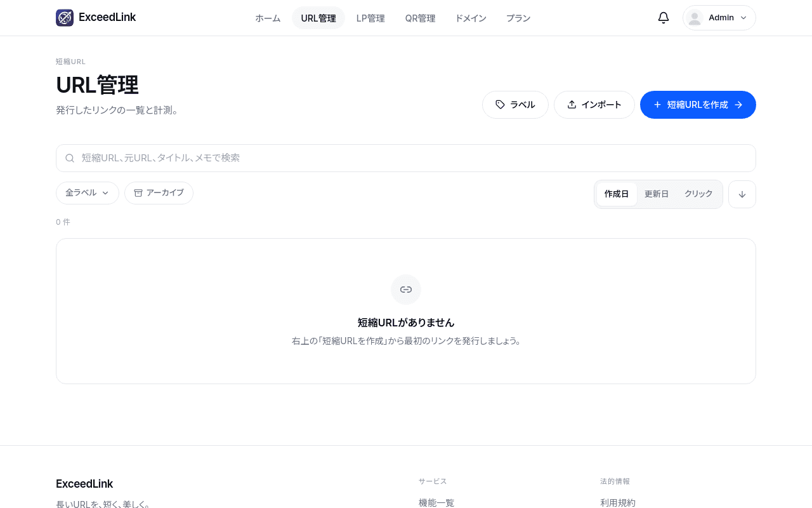Open the Admin account dropdown

719,18
